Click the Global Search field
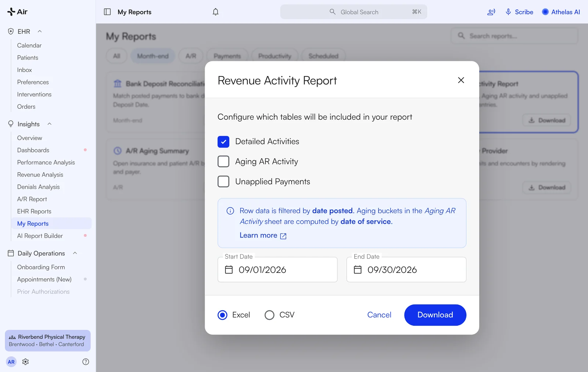Screen dimensions: 588x372 pos(354,12)
